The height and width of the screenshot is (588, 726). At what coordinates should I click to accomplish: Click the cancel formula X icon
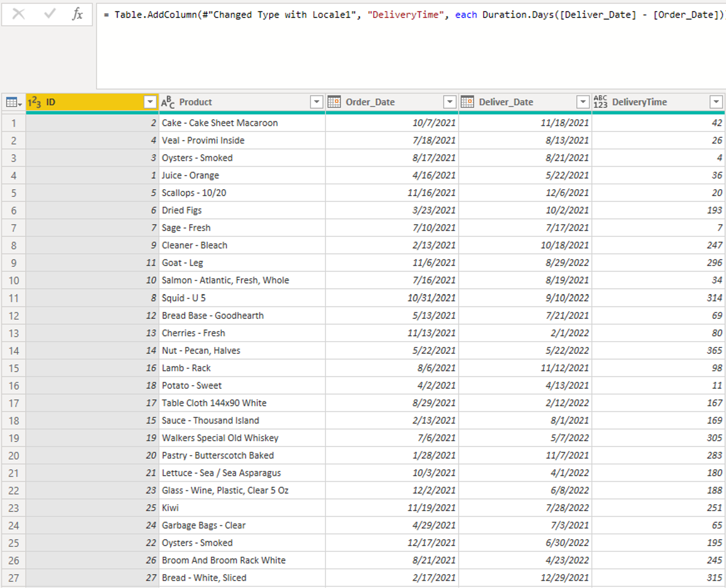(18, 14)
